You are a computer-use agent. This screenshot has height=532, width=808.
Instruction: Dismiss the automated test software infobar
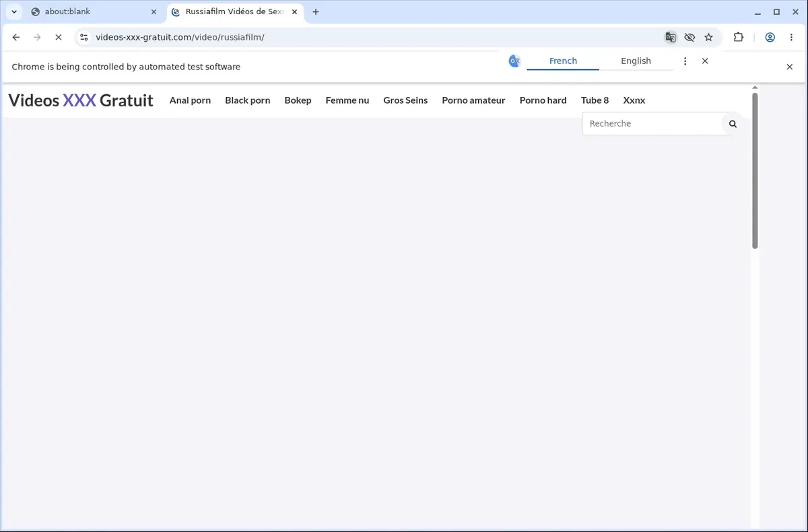click(x=790, y=67)
